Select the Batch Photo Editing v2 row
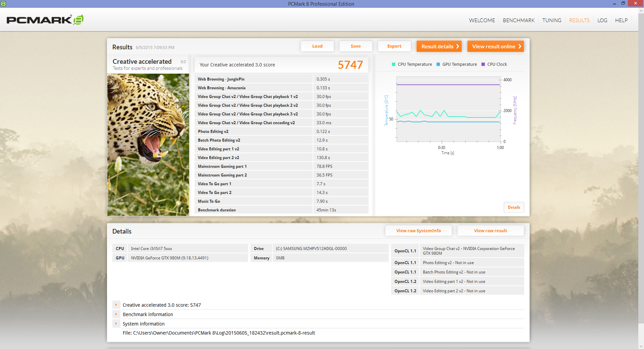Screen dimensions: 644x349 point(281,140)
